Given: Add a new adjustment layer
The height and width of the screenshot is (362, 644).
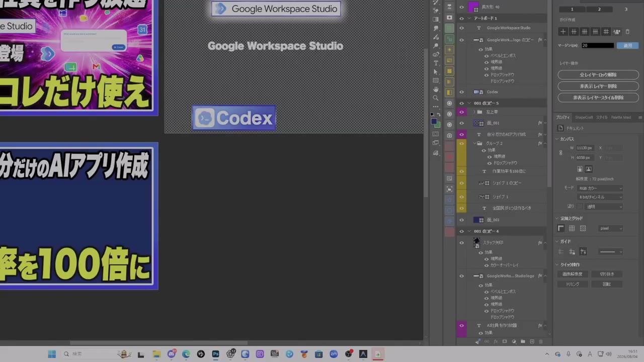Looking at the screenshot, I should click(x=514, y=341).
